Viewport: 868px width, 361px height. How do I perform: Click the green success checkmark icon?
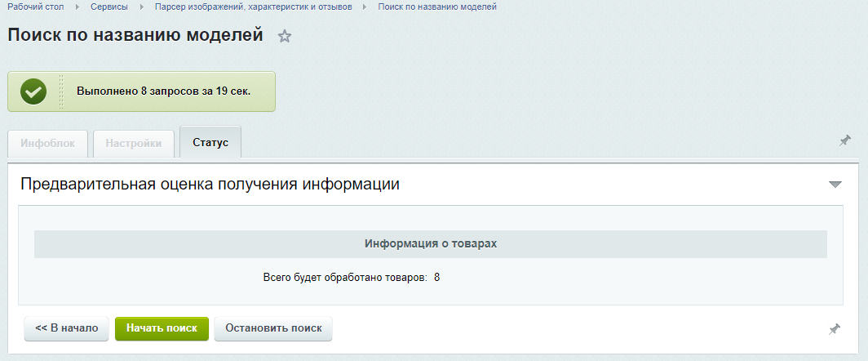click(33, 91)
